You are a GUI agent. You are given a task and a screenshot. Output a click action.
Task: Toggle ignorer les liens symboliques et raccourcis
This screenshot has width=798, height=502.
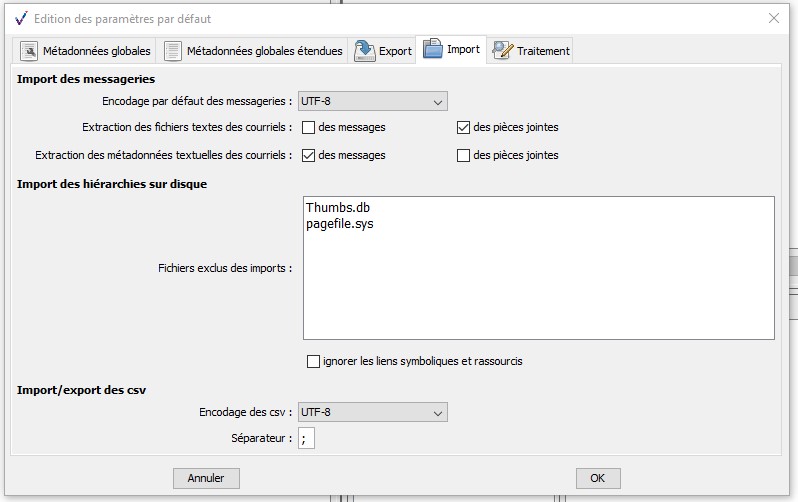pyautogui.click(x=314, y=361)
